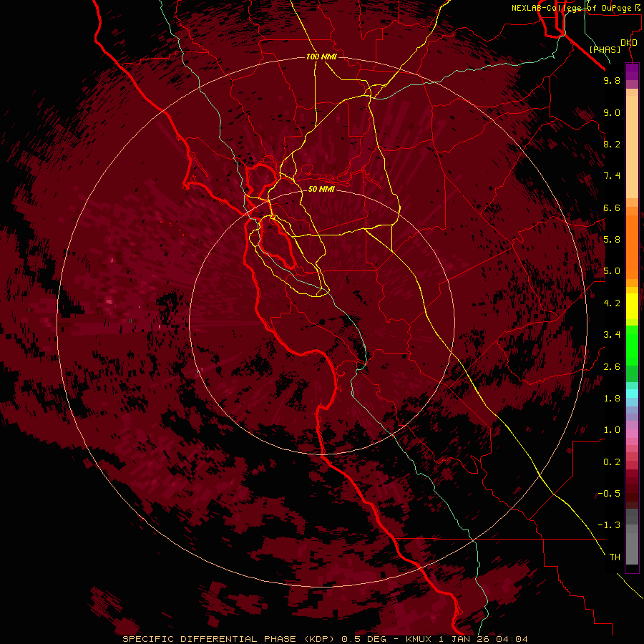The width and height of the screenshot is (644, 644).
Task: Click the -1.3 scale value
Action: pos(609,525)
